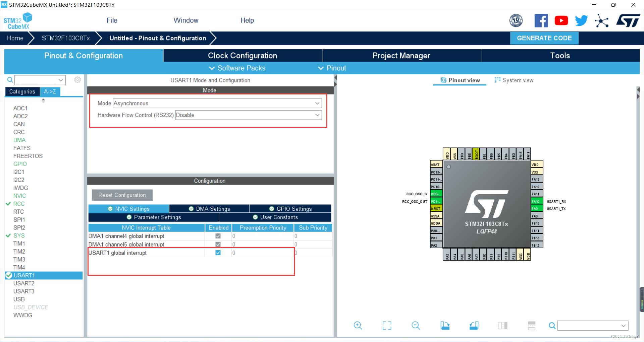
Task: Open the categories settings gear icon
Action: [x=77, y=80]
